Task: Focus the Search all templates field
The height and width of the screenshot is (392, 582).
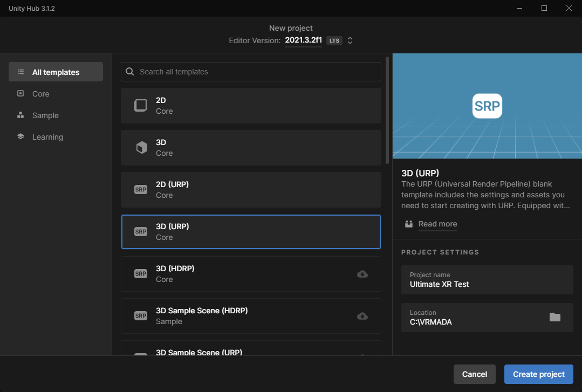Action: (x=251, y=72)
